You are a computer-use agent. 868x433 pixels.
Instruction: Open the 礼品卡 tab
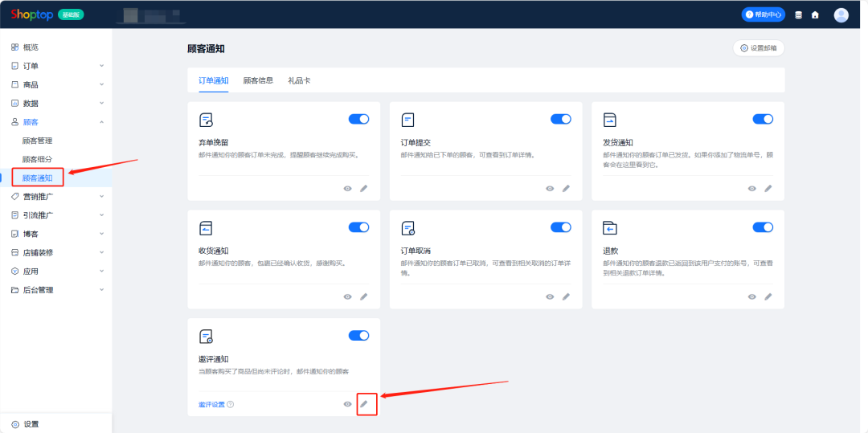(299, 80)
